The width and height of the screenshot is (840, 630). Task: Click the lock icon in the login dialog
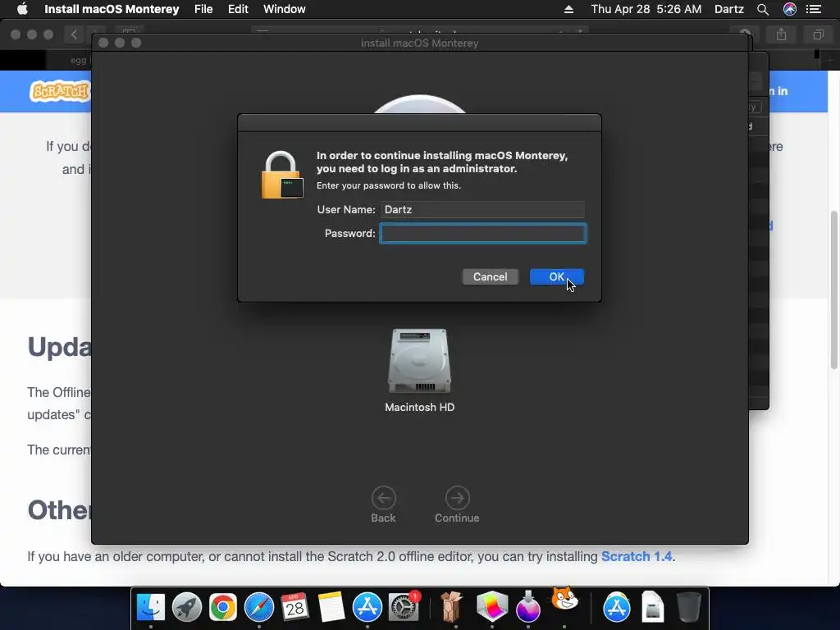click(x=282, y=176)
